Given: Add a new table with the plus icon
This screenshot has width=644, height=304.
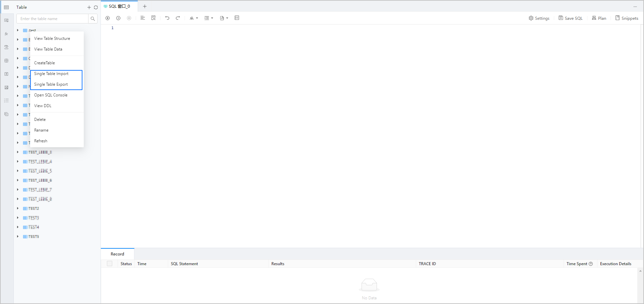Looking at the screenshot, I should (x=89, y=7).
